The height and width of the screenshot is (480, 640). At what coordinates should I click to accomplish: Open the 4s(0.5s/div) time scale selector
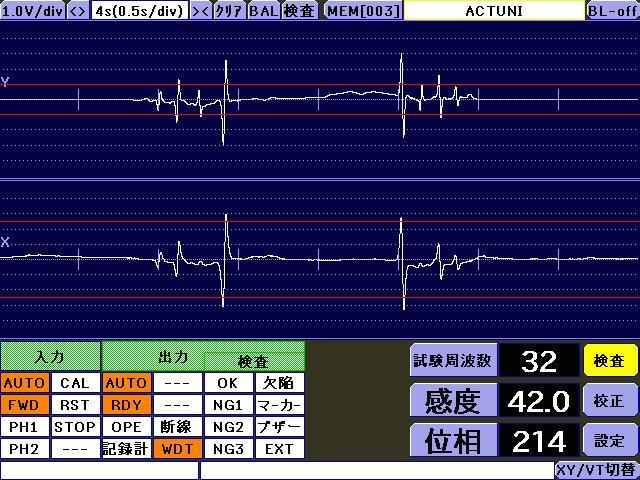[x=139, y=10]
